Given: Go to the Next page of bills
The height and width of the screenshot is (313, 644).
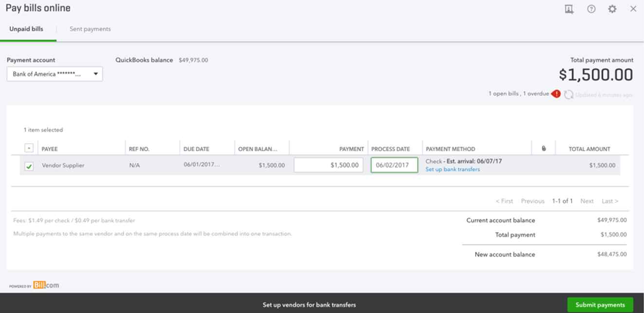Looking at the screenshot, I should 587,201.
